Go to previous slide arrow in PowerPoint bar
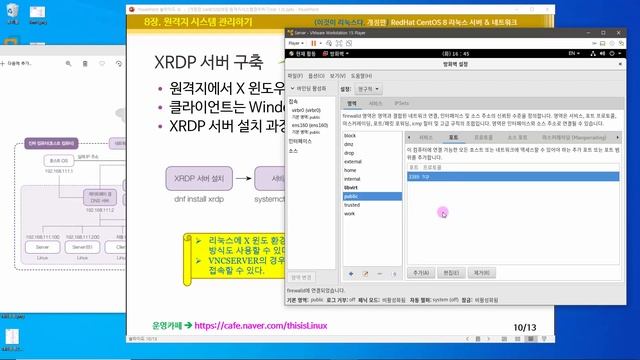The width and height of the screenshot is (640, 360). pos(467,339)
